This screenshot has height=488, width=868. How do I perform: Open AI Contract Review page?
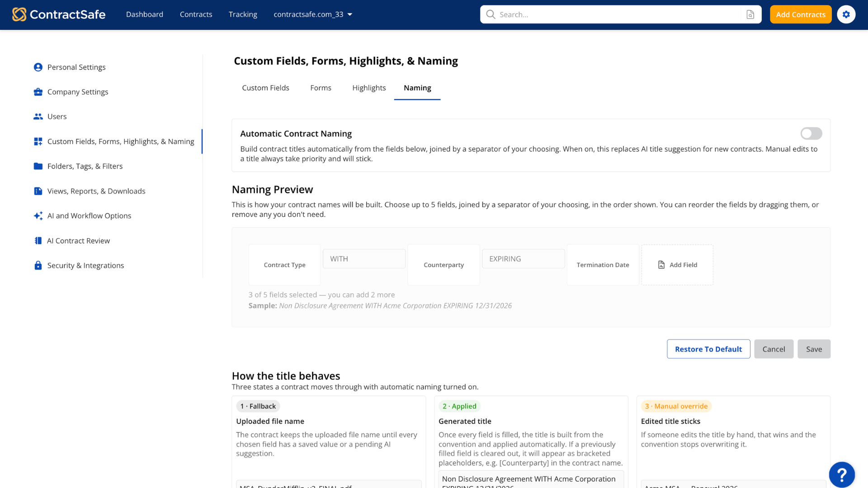coord(78,241)
